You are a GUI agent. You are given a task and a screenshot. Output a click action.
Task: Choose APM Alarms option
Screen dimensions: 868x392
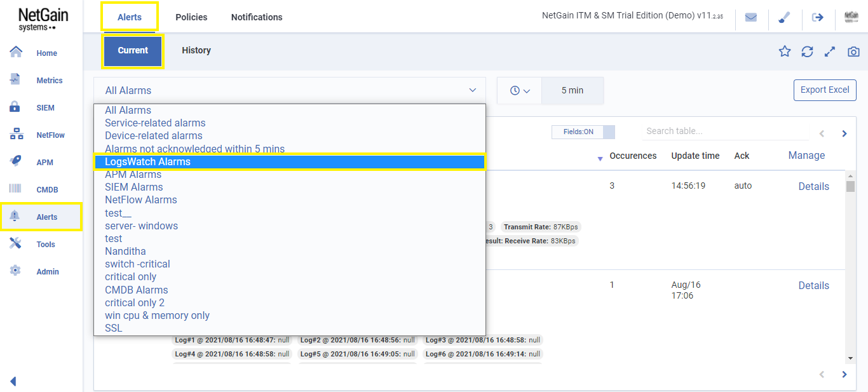(x=290, y=174)
